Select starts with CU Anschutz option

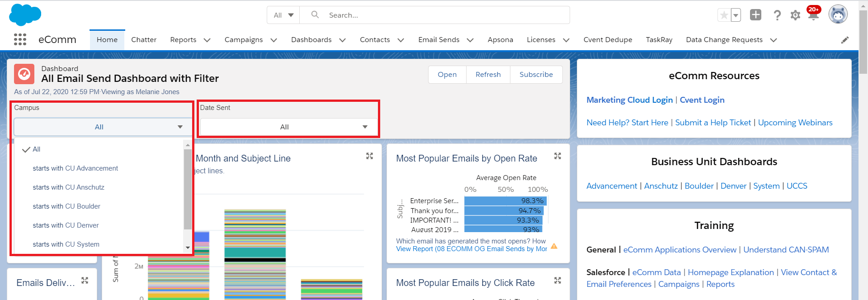[x=99, y=187]
